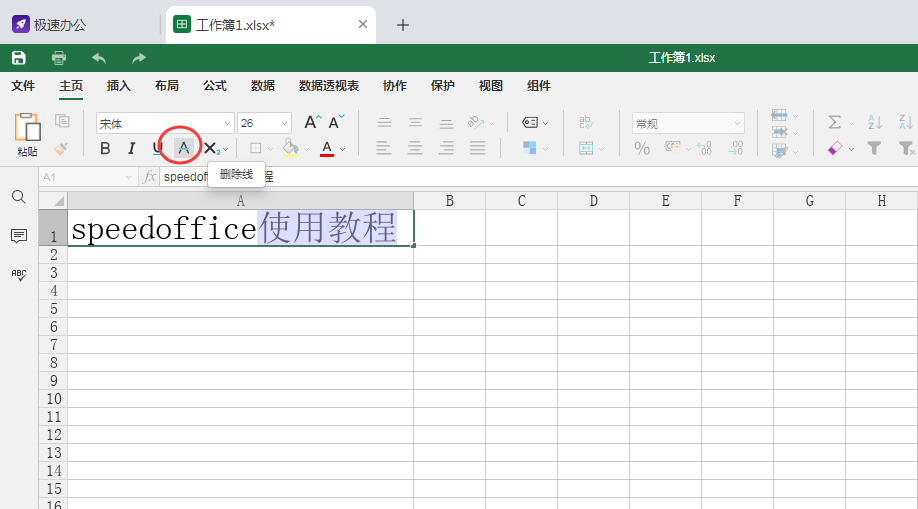
Task: Align text to the bottom
Action: tap(446, 122)
